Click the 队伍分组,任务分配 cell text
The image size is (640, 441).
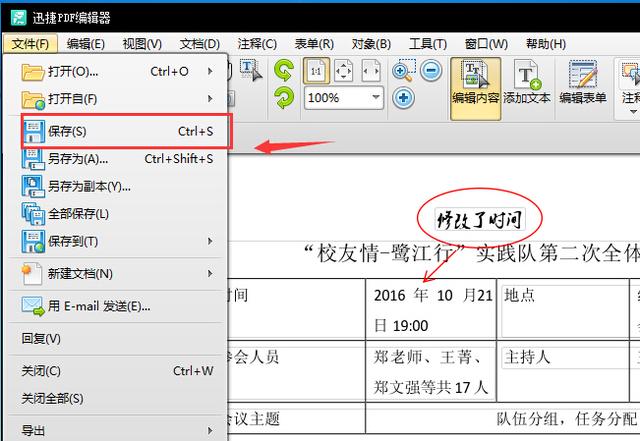point(567,419)
